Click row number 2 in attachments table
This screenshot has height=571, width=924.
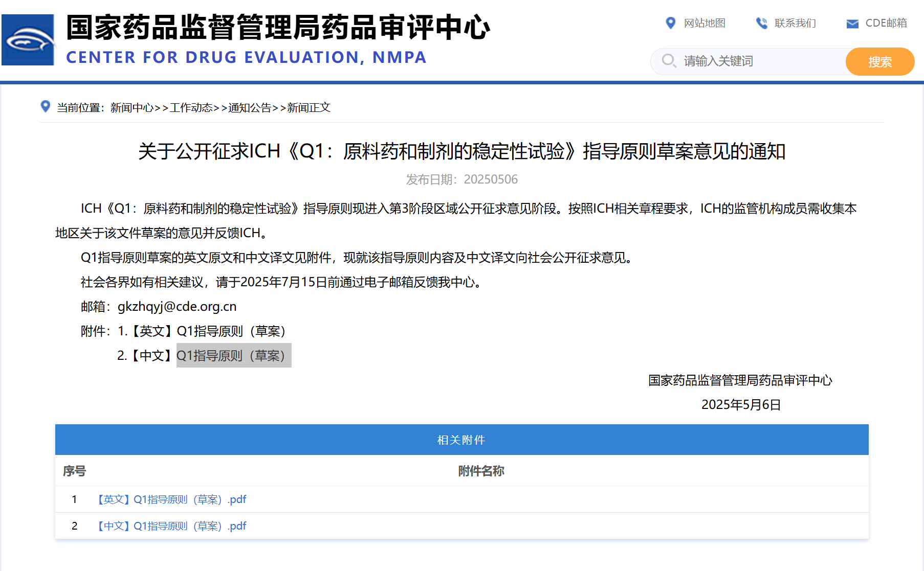(x=75, y=526)
